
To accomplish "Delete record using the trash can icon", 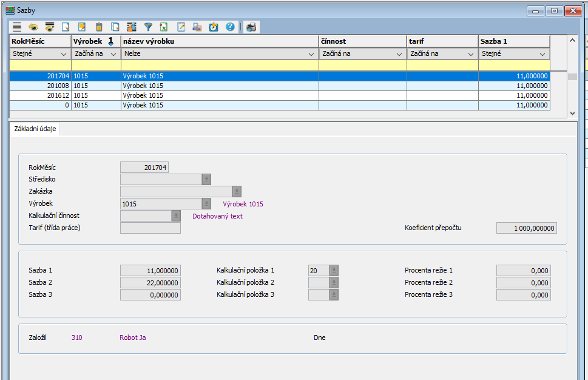I will click(x=99, y=27).
